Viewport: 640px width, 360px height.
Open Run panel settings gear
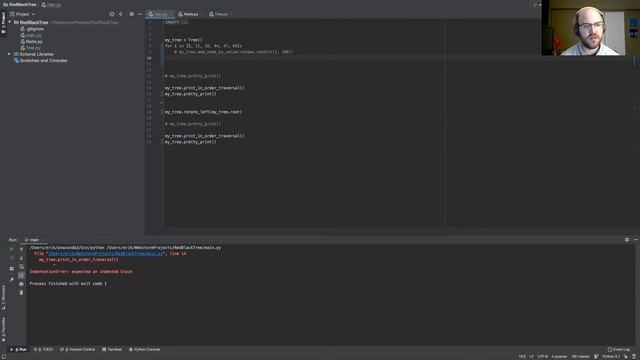(x=627, y=240)
